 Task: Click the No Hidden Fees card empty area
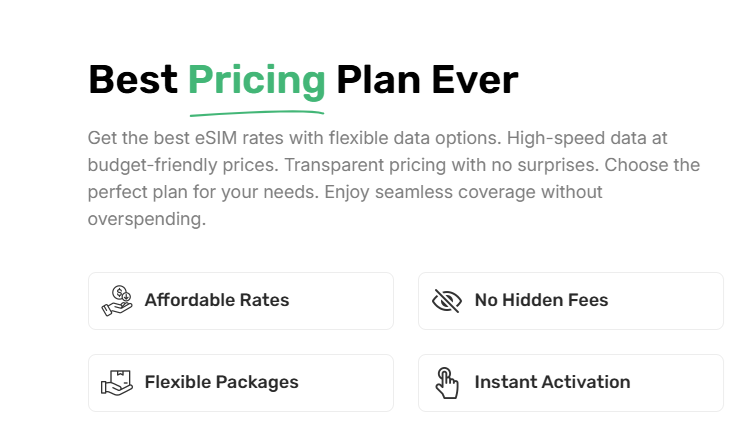click(x=666, y=301)
